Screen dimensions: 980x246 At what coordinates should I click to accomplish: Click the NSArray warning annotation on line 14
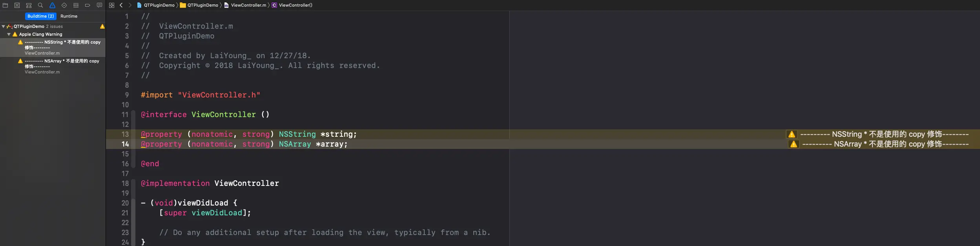tap(881, 144)
